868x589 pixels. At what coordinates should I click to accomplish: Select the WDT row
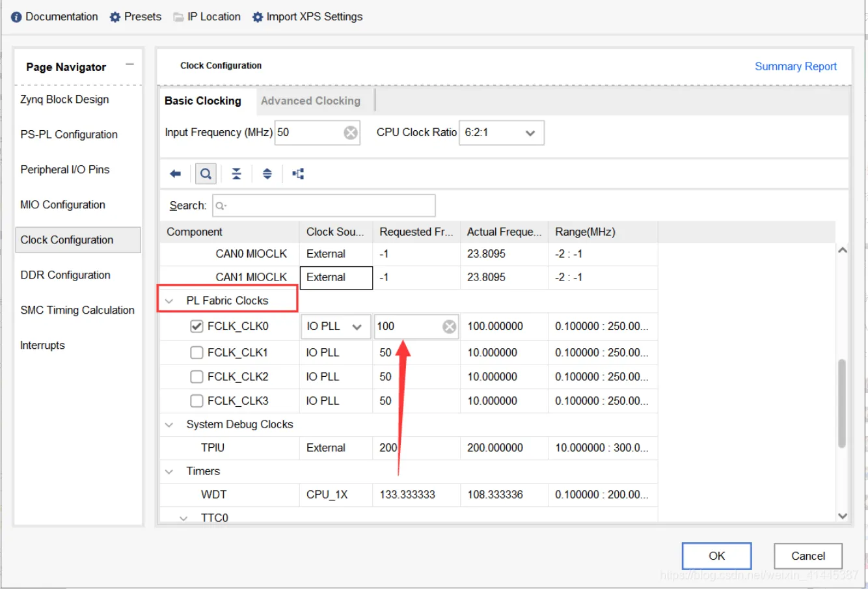409,495
